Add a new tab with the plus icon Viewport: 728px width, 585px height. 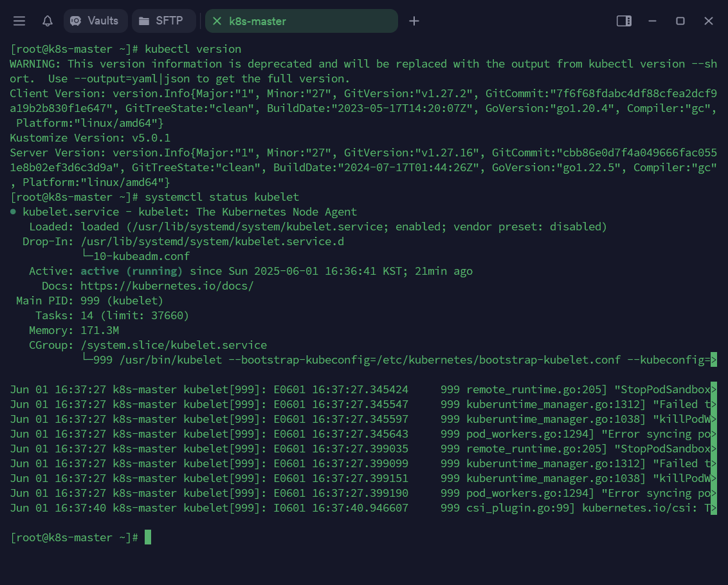click(414, 21)
